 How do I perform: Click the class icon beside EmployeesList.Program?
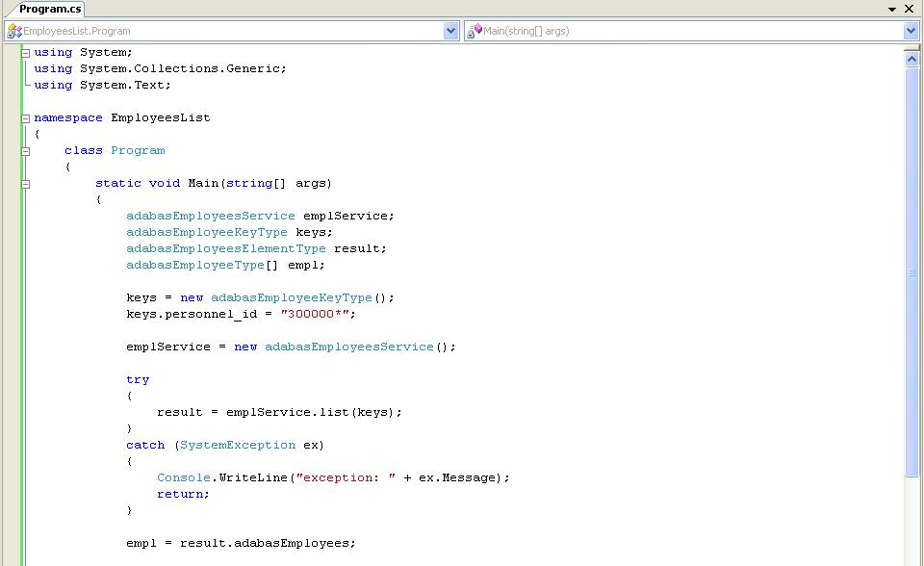coord(15,30)
